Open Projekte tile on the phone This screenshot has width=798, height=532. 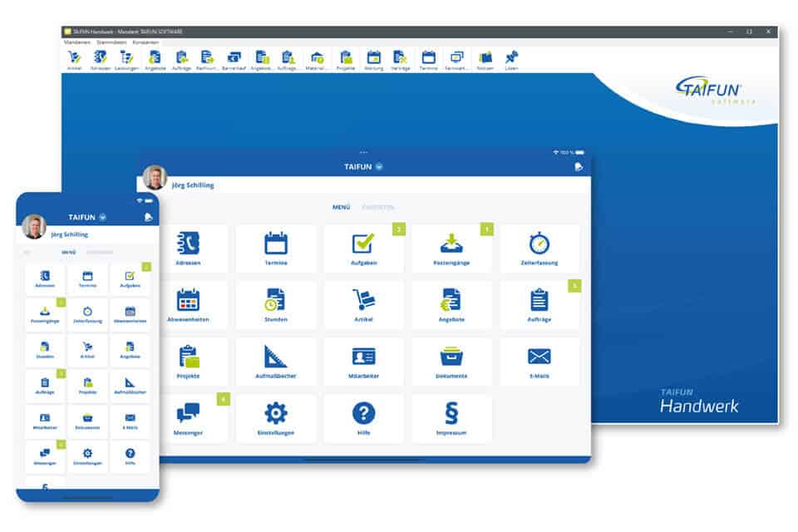[x=87, y=386]
